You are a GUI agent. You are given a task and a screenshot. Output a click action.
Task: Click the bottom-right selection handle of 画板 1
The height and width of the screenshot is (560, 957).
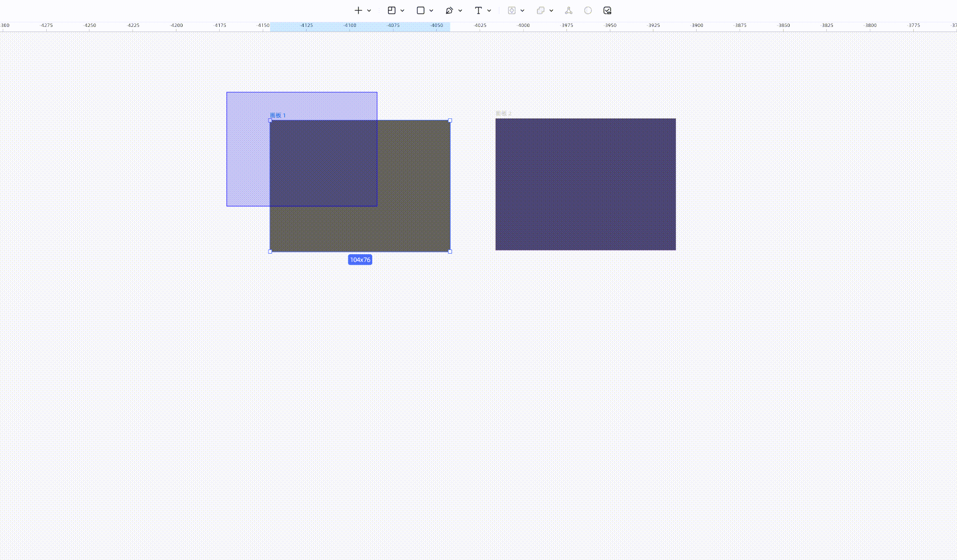tap(450, 252)
